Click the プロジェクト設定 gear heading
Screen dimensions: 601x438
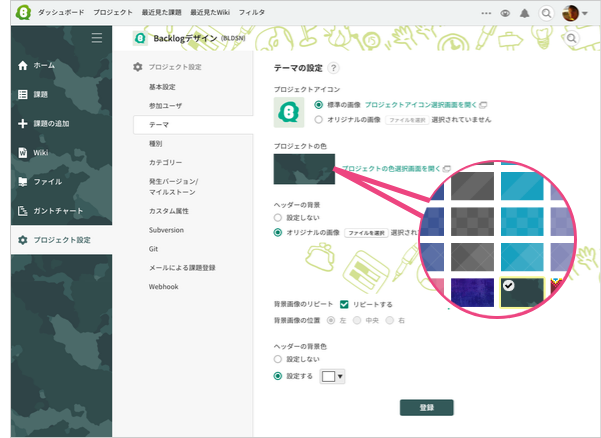pos(167,67)
